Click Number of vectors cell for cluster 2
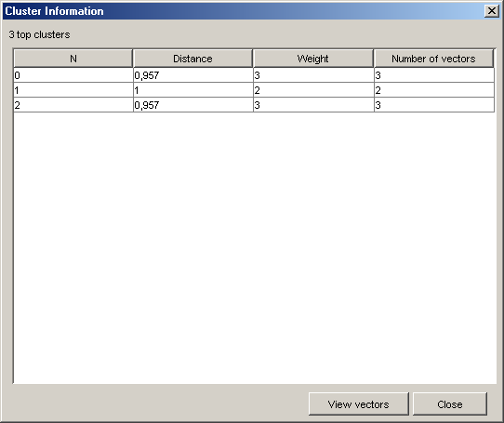Screen dimensions: 504x423 434,105
